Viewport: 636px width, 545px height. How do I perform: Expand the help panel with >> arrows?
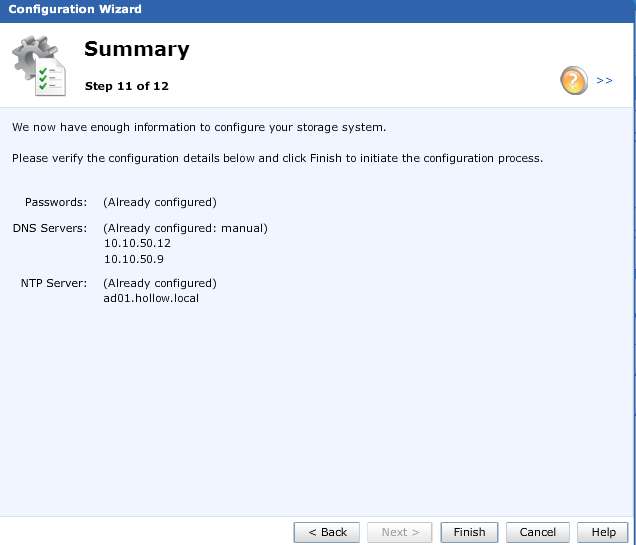click(604, 80)
